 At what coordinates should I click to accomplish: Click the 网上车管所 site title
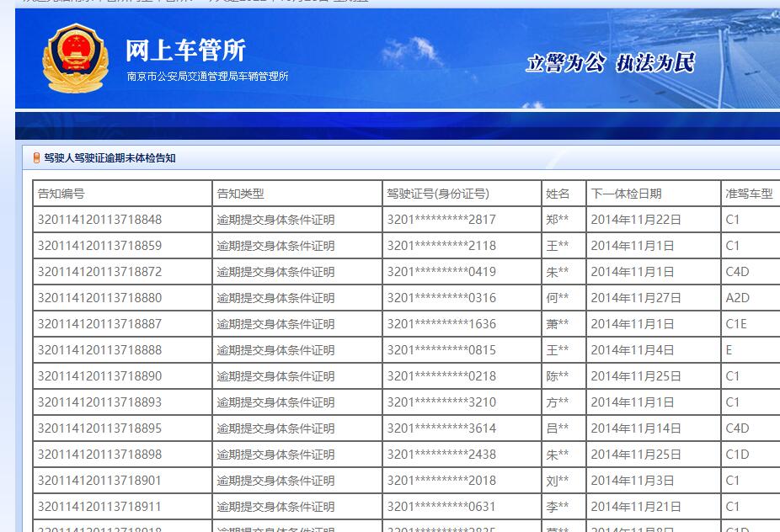coord(185,51)
